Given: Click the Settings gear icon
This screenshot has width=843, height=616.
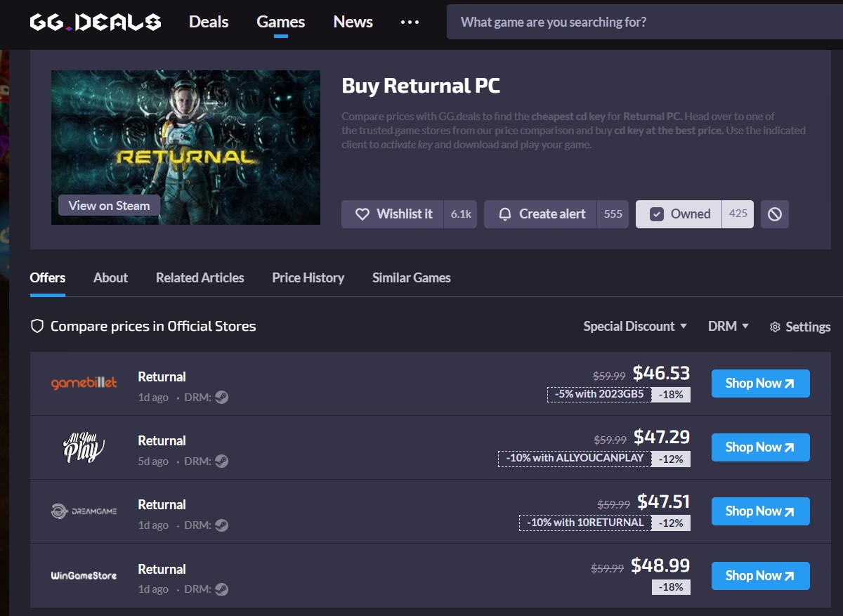Looking at the screenshot, I should tap(775, 327).
